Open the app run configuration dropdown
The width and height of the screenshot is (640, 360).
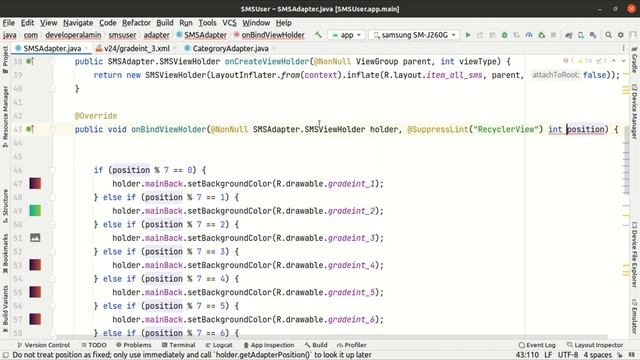click(x=347, y=35)
